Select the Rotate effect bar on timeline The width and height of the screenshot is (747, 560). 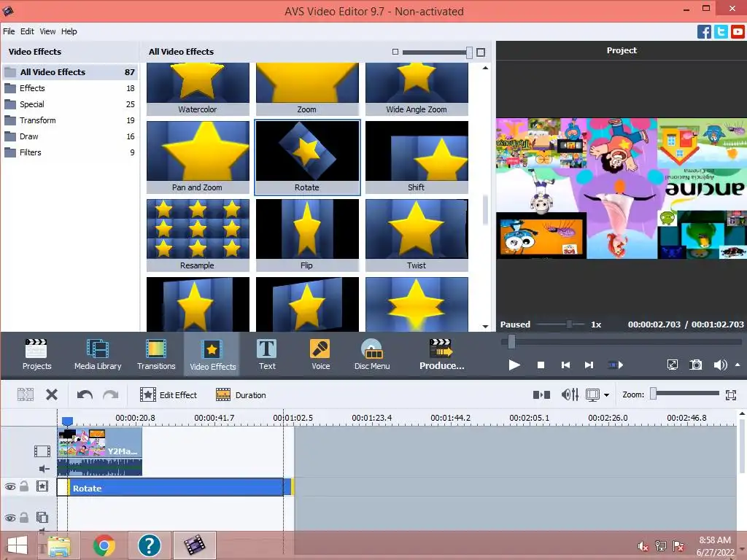174,488
